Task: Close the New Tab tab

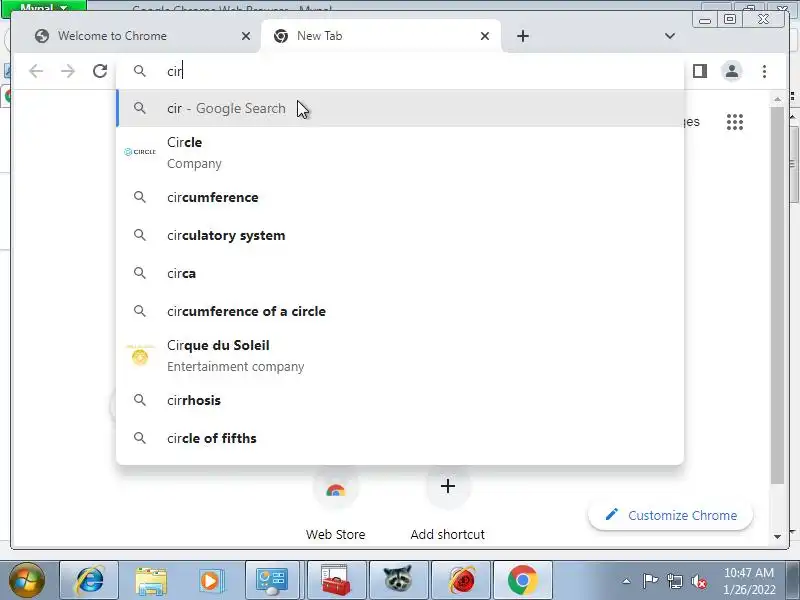Action: click(485, 36)
